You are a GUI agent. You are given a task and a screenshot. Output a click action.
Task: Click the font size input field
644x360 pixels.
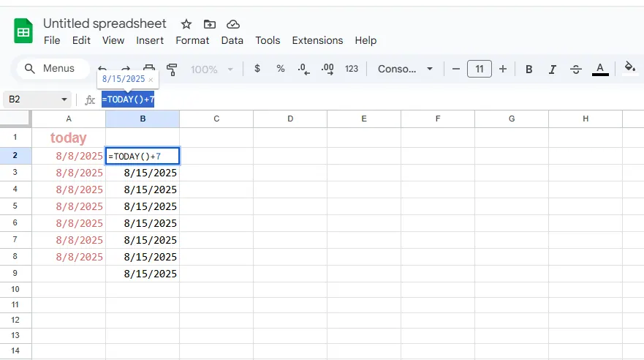pos(479,69)
